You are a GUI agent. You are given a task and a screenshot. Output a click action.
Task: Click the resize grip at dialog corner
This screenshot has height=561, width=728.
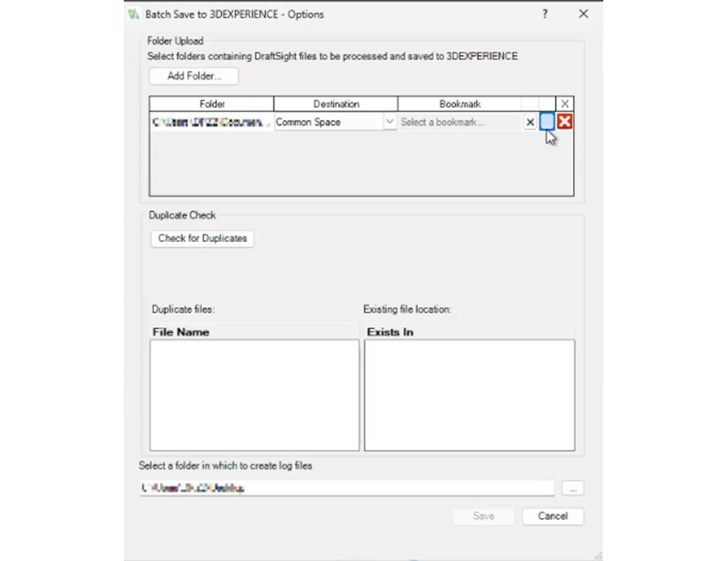[598, 553]
